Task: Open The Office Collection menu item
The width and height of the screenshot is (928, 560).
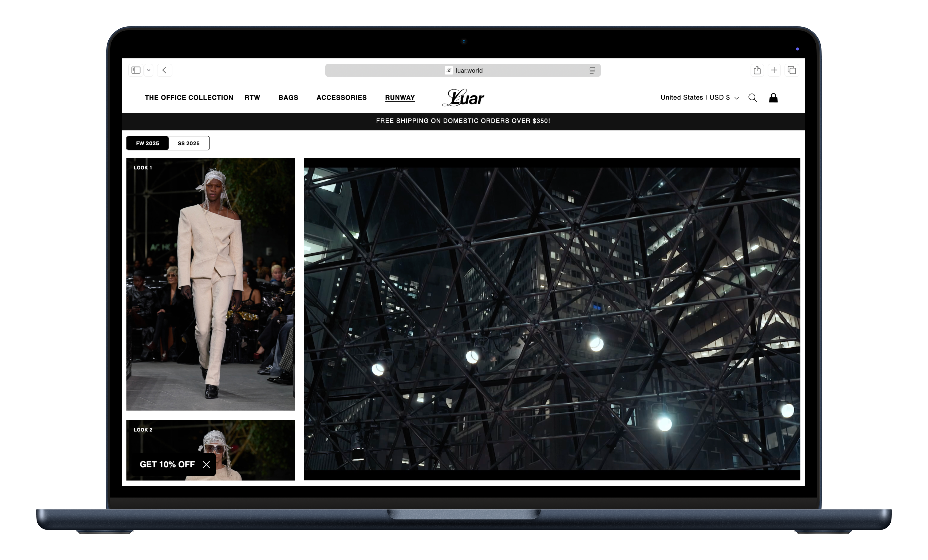Action: pyautogui.click(x=189, y=97)
